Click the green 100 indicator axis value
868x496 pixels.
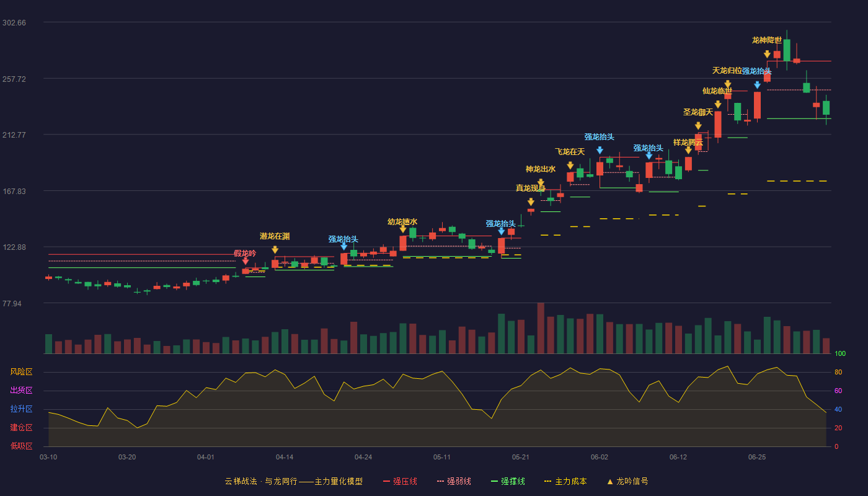pyautogui.click(x=840, y=353)
